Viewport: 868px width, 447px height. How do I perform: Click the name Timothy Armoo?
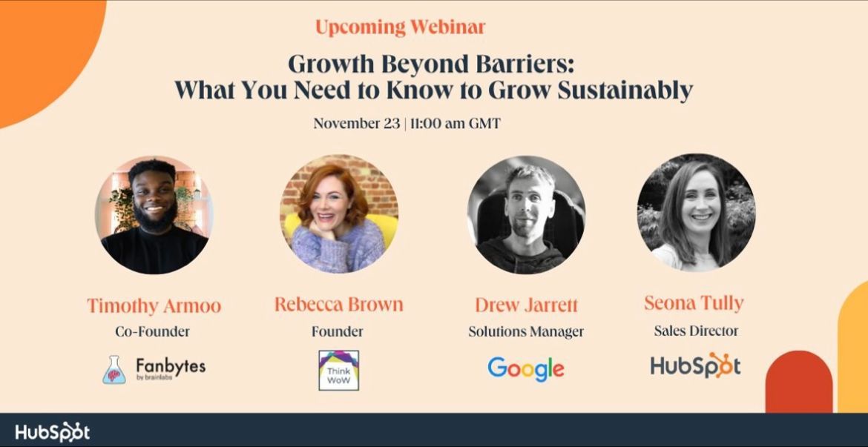pos(154,306)
